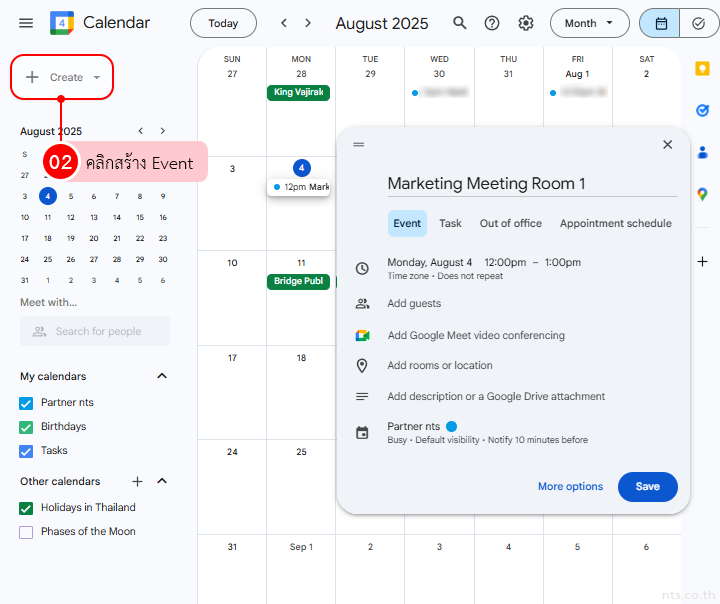Image resolution: width=720 pixels, height=604 pixels.
Task: Uncheck the Partner nts calendar
Action: point(26,403)
